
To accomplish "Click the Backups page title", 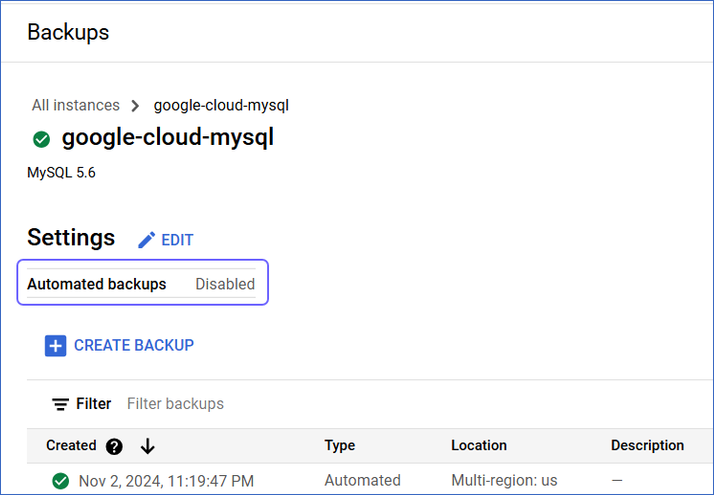I will pos(68,32).
